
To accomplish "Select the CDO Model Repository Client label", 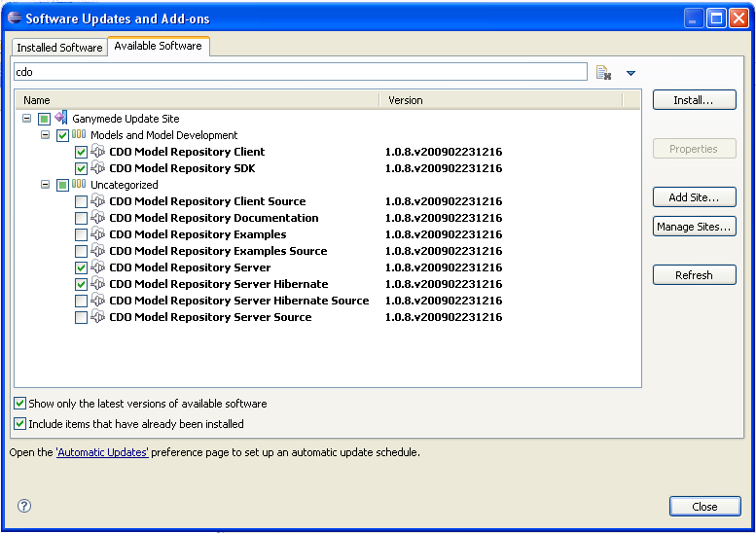I will [x=187, y=152].
